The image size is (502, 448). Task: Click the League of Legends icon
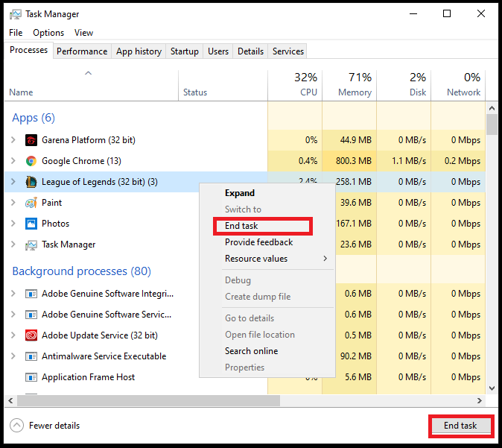31,182
